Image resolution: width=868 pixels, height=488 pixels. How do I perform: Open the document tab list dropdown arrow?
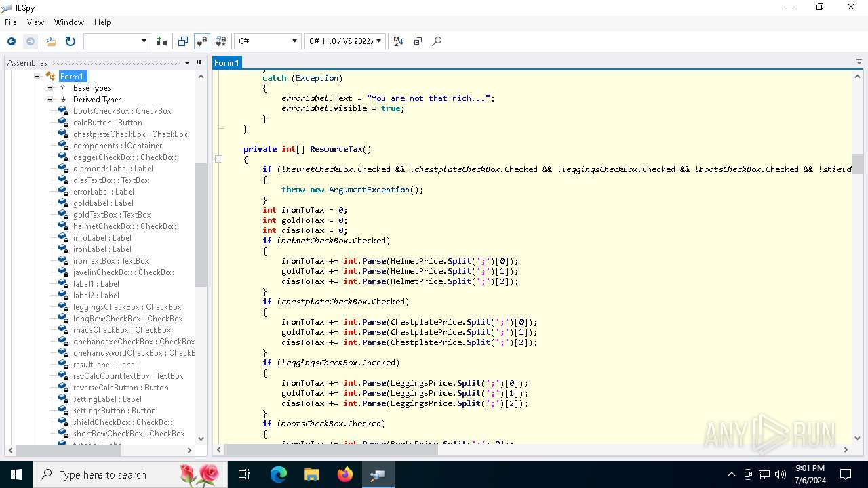pos(859,62)
